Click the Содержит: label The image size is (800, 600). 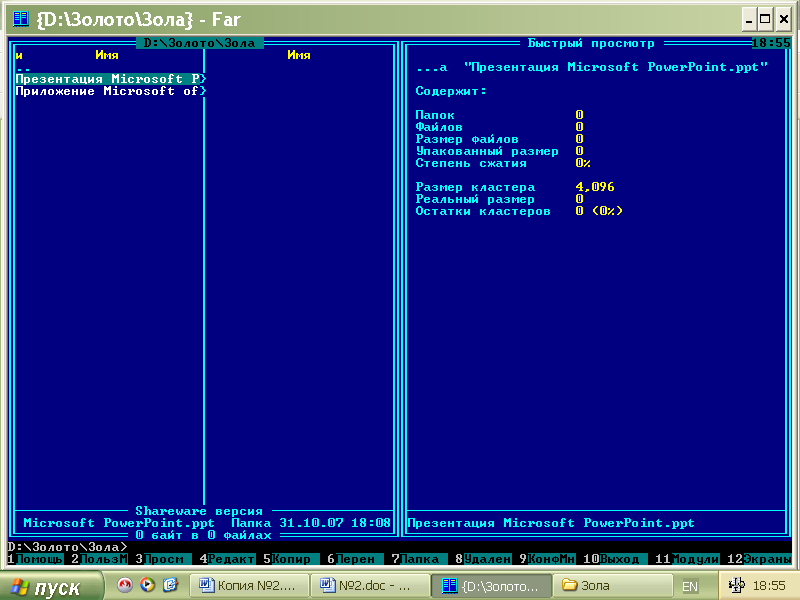[x=451, y=91]
